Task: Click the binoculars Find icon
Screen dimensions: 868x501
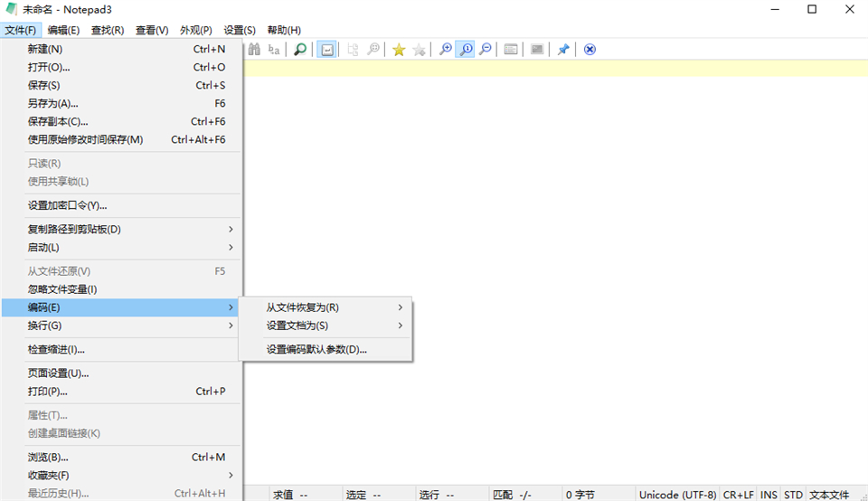Action: (x=254, y=49)
